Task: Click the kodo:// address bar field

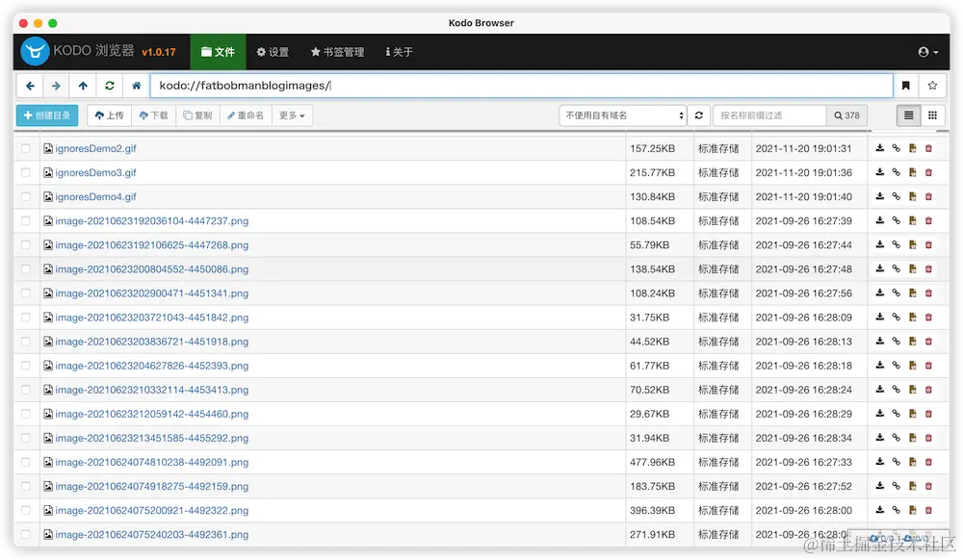Action: click(x=521, y=86)
